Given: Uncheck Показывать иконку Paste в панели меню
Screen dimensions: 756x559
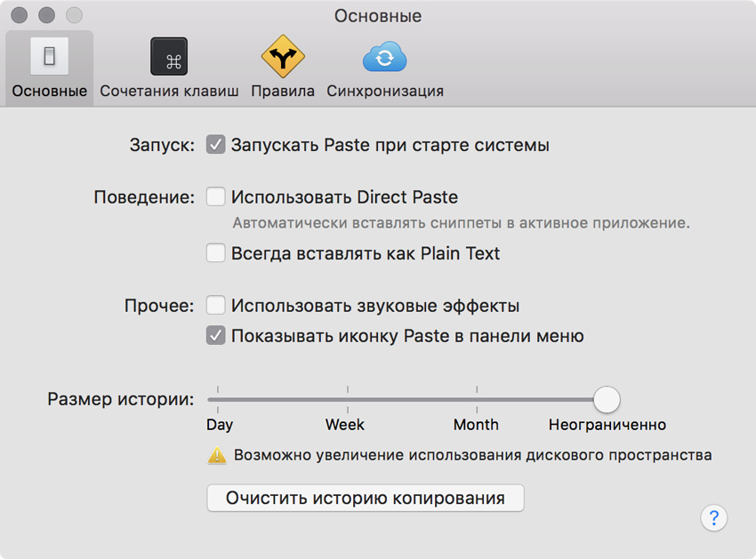Looking at the screenshot, I should tap(215, 336).
